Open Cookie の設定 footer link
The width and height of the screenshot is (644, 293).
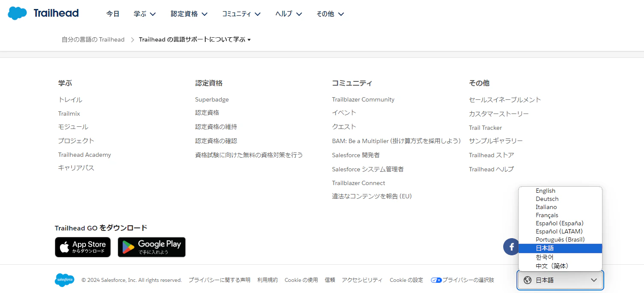coord(407,280)
